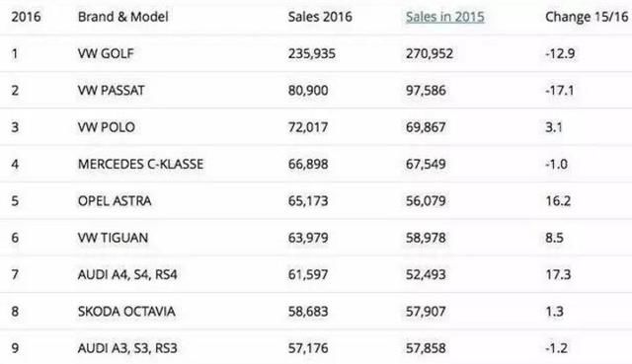Select the MERCEDES C-KLASSE cell

[x=140, y=164]
